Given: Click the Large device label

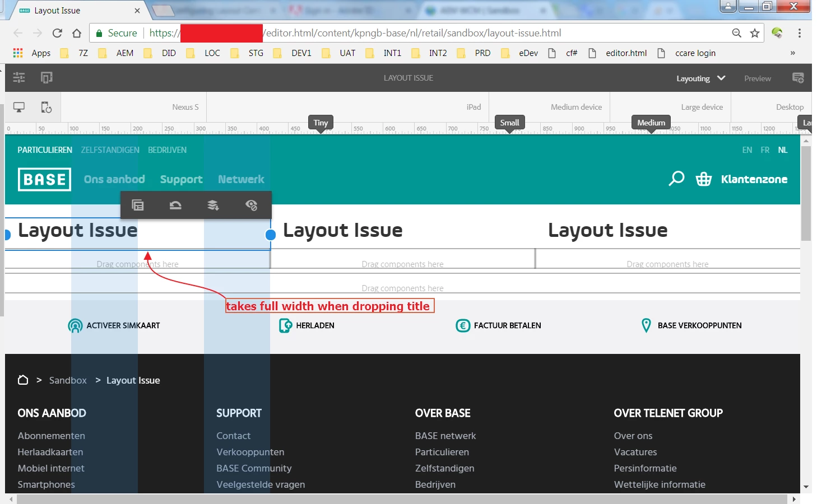Looking at the screenshot, I should (x=702, y=107).
